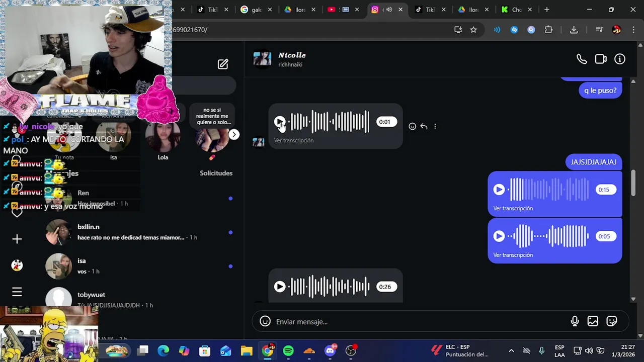Open Chrome profile avatar menu
The height and width of the screenshot is (362, 644).
tap(616, 30)
